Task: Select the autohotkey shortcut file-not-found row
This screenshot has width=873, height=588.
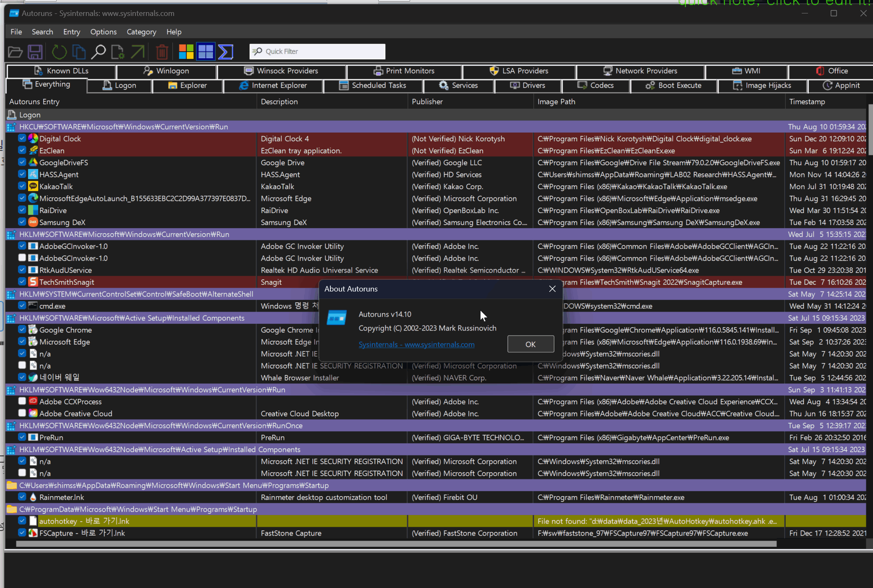Action: coord(436,521)
